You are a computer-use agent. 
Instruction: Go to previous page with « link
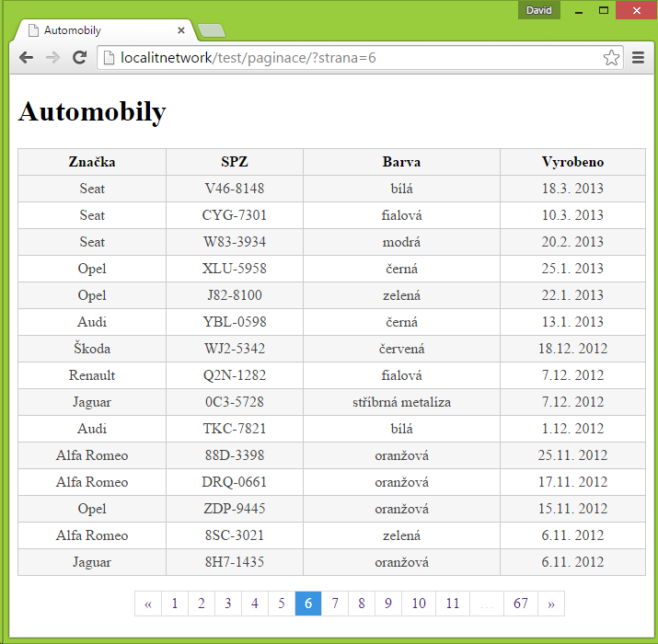148,604
